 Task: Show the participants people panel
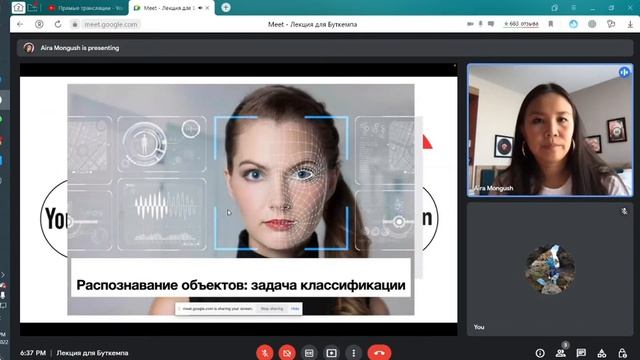point(560,353)
